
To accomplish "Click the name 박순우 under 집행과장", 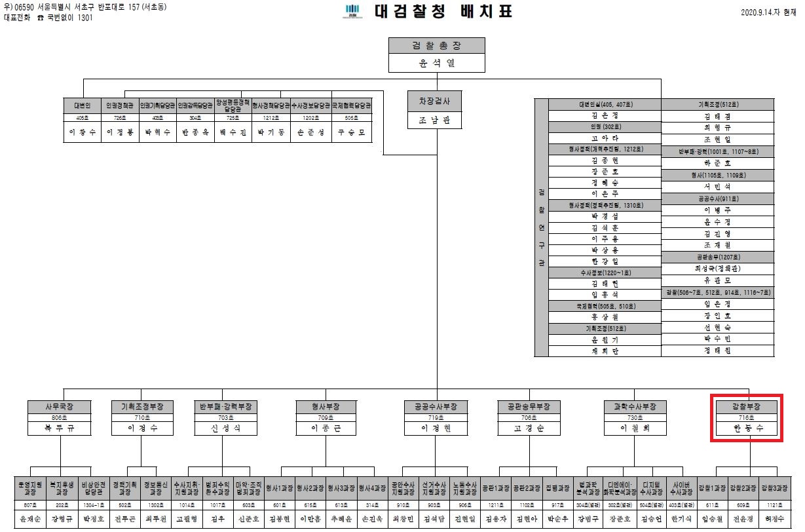I will [x=557, y=518].
